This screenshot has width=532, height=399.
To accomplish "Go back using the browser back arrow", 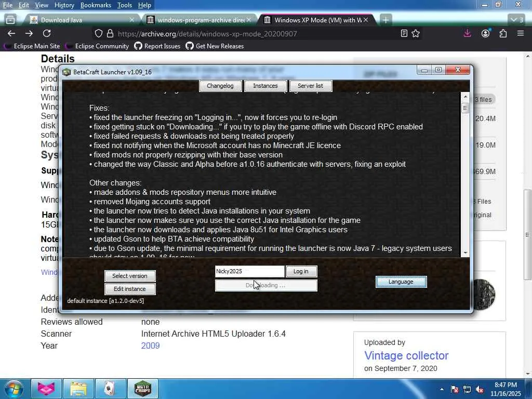I will click(11, 33).
